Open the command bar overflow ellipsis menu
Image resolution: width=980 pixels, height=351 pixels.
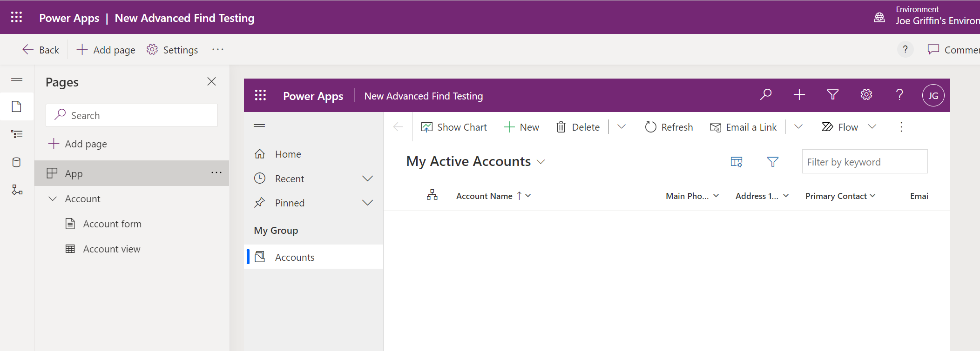217,49
